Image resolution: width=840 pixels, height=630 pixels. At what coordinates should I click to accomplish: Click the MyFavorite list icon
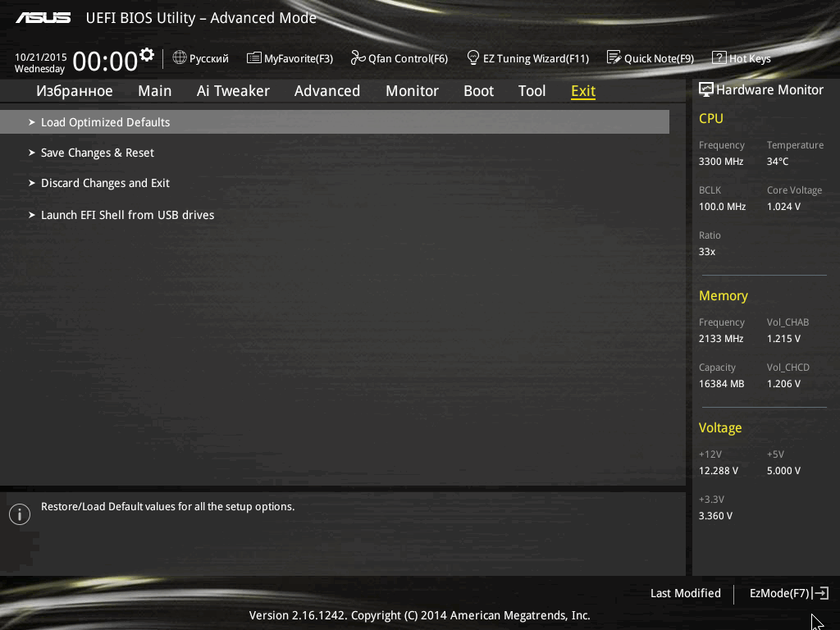click(254, 58)
